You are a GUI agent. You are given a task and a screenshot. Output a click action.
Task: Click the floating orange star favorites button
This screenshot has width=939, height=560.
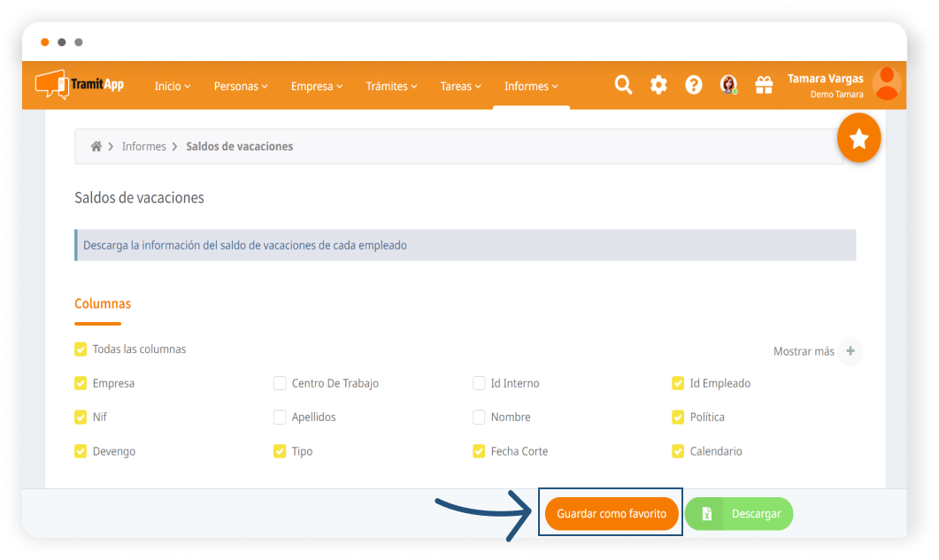coord(858,139)
